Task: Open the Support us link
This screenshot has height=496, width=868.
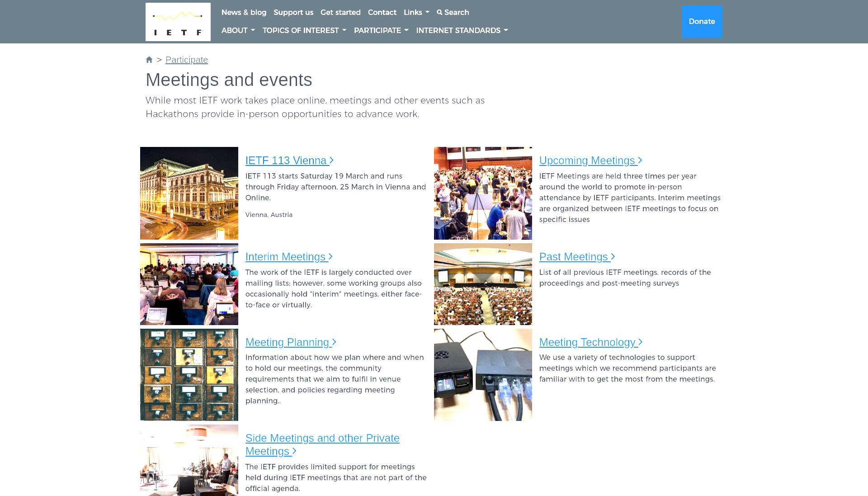Action: [x=293, y=12]
